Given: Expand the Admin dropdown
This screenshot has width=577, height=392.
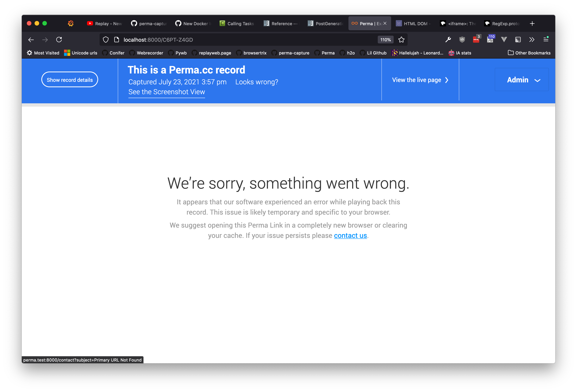Looking at the screenshot, I should [522, 80].
